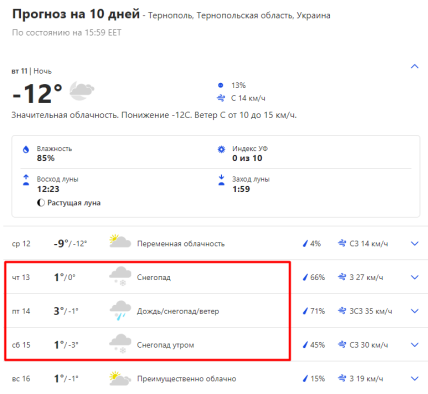
Task: Click the precipitation drop icon next to 13%
Action: [x=220, y=85]
